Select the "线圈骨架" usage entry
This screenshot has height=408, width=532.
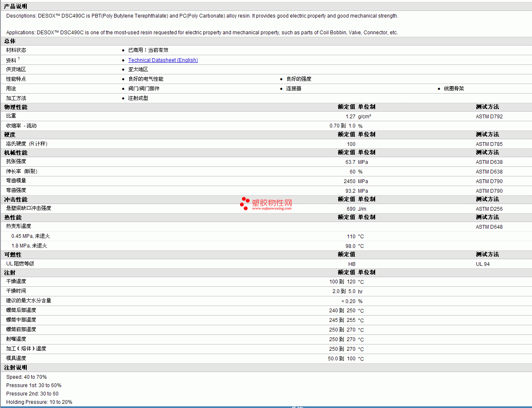pyautogui.click(x=454, y=89)
